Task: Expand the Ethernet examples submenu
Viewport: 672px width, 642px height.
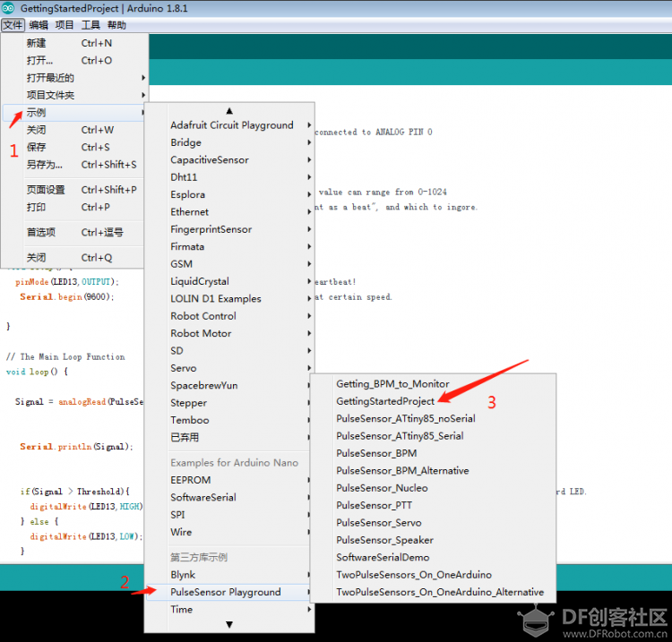Action: [x=229, y=212]
